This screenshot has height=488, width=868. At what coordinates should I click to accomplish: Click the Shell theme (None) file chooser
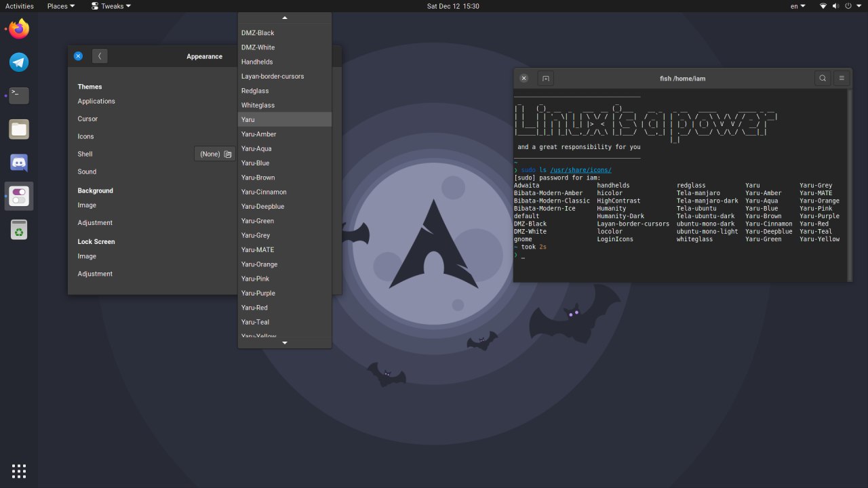tap(215, 154)
